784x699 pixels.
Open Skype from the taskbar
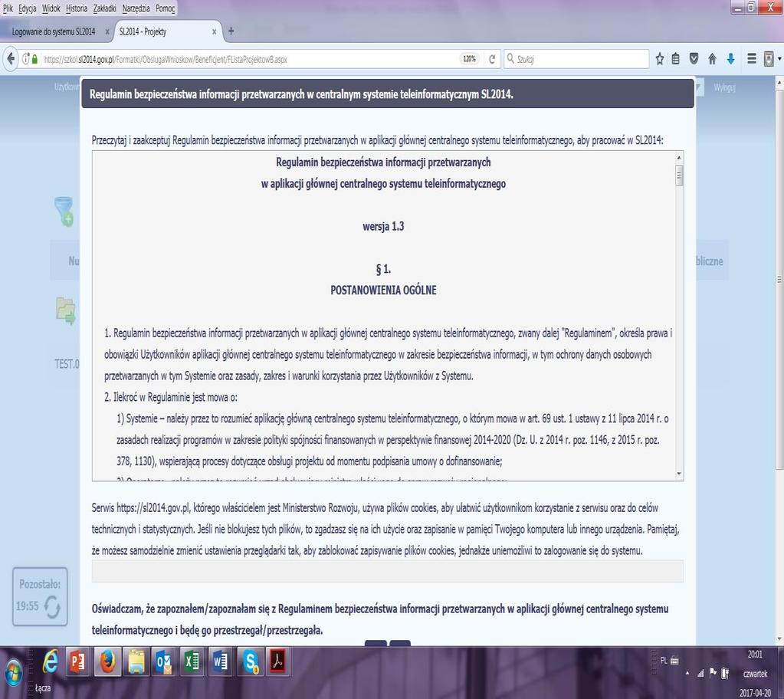[250, 662]
